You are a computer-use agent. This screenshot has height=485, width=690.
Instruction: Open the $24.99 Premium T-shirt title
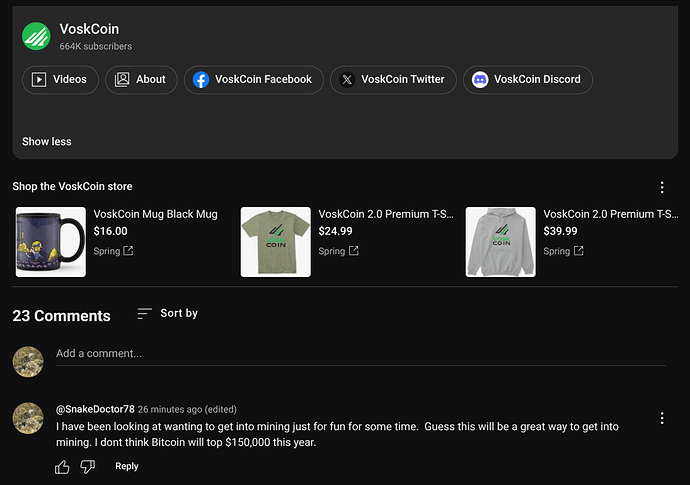pyautogui.click(x=386, y=214)
